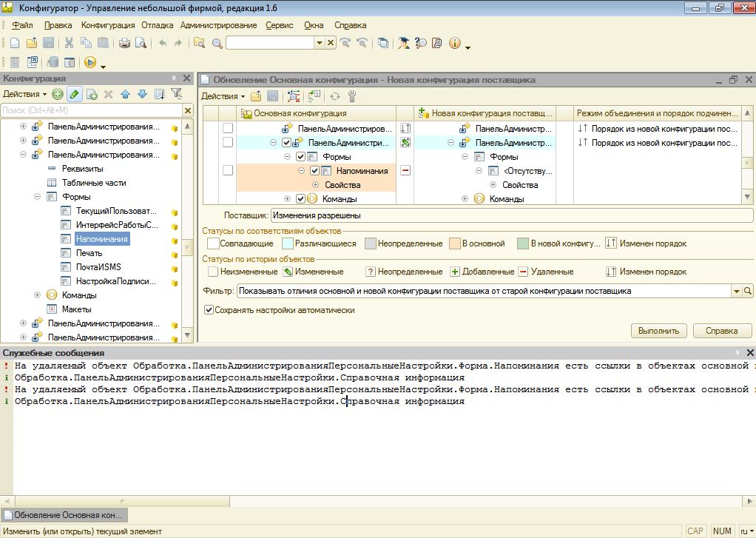This screenshot has height=538, width=756.
Task: Open the Администрирование menu
Action: [x=218, y=25]
